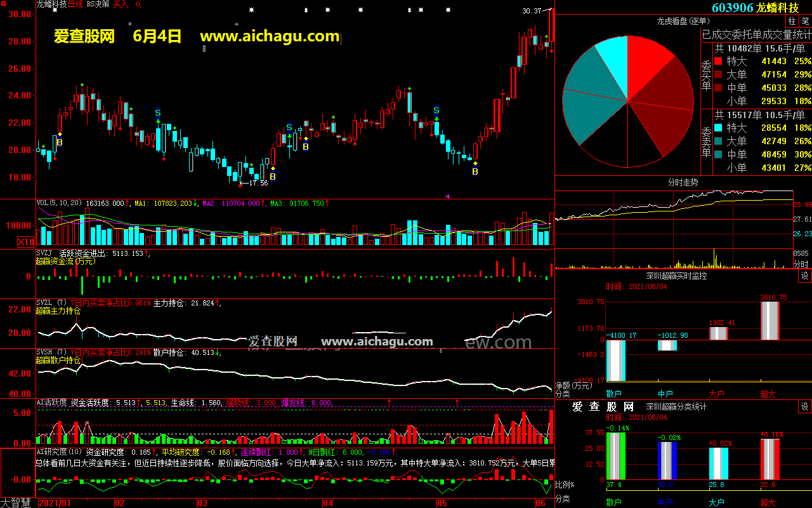Image resolution: width=812 pixels, height=508 pixels.
Task: Select the VOL(5,10,20) indicator label
Action: click(x=60, y=203)
